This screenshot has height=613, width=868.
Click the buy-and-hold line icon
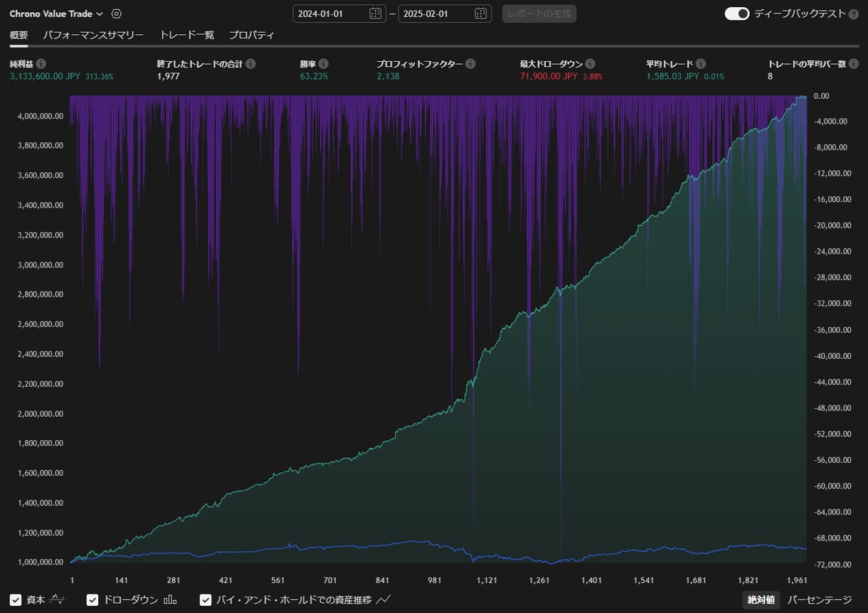383,599
